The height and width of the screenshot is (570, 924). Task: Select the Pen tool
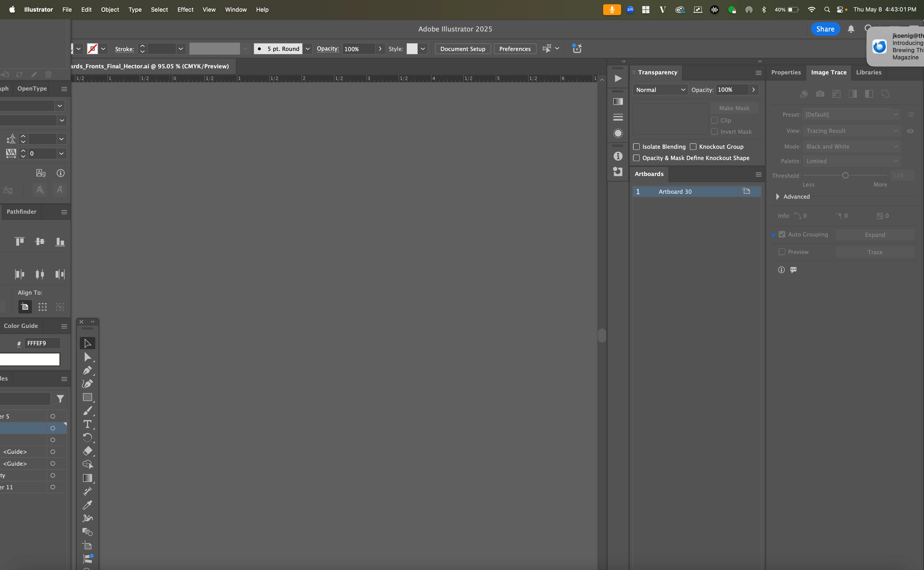click(87, 370)
